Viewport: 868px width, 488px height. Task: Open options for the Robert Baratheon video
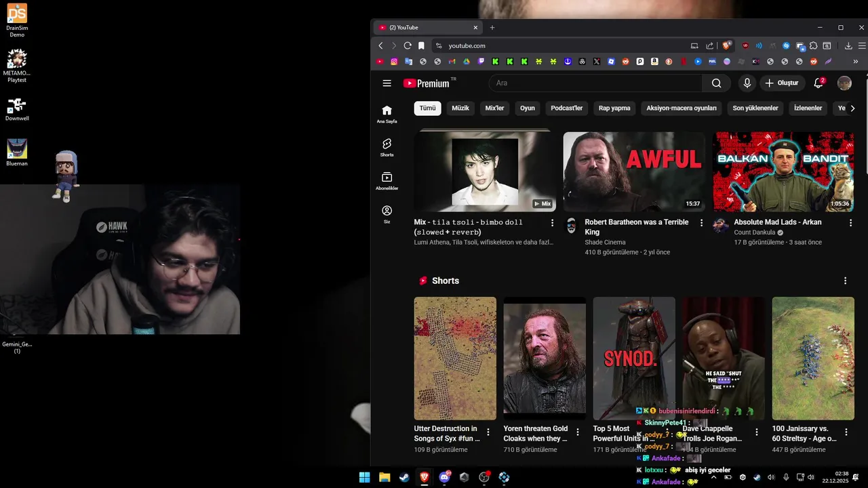[x=701, y=222]
